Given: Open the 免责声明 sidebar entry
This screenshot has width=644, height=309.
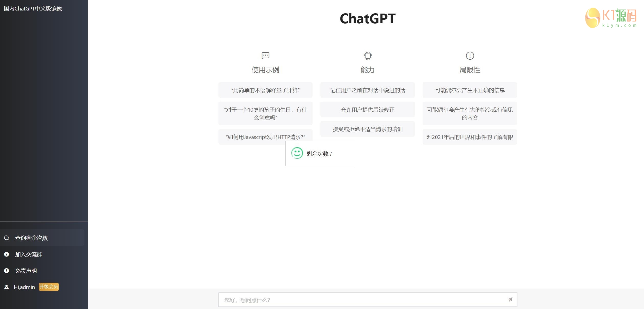Looking at the screenshot, I should click(26, 271).
